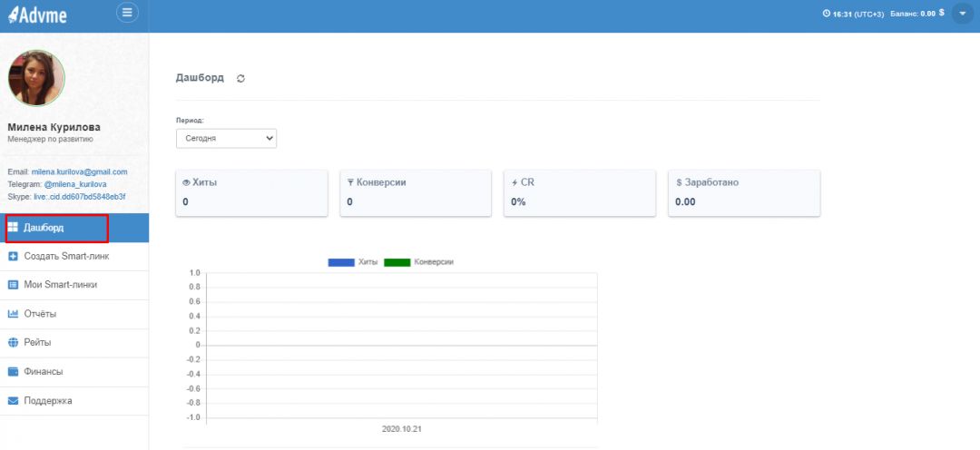
Task: Click the envelope icon beside Поддержка
Action: (13, 401)
